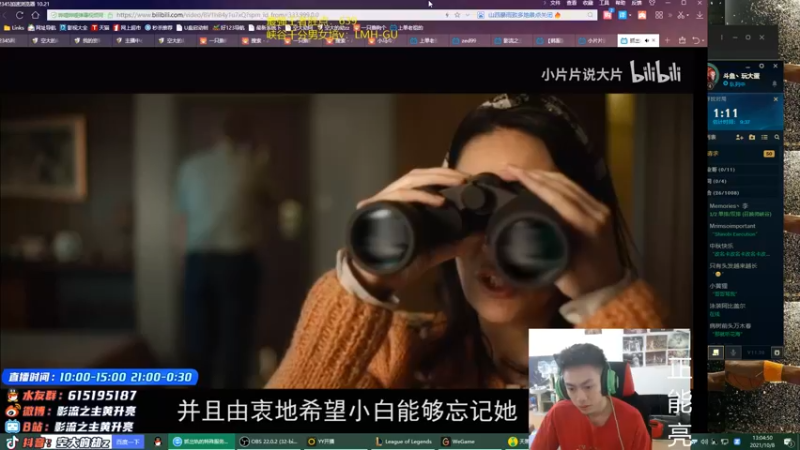The image size is (800, 450).
Task: Open the 工具 browser menu
Action: click(605, 3)
